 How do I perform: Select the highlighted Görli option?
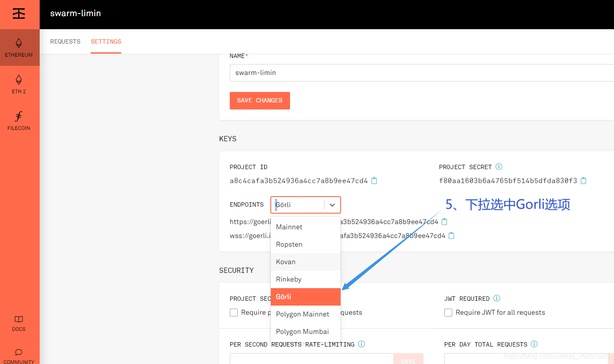(x=306, y=297)
